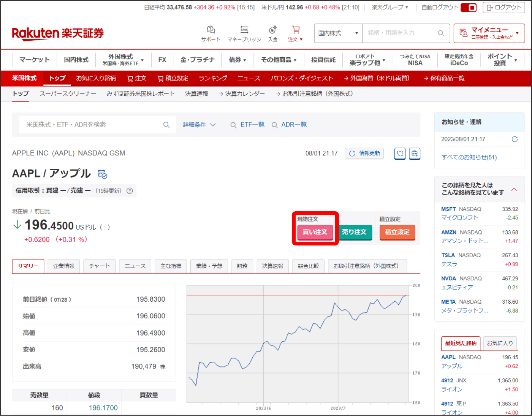This screenshot has height=418, width=532.
Task: Open バロンズ・ダイジェスト in navigation bar
Action: tap(302, 78)
